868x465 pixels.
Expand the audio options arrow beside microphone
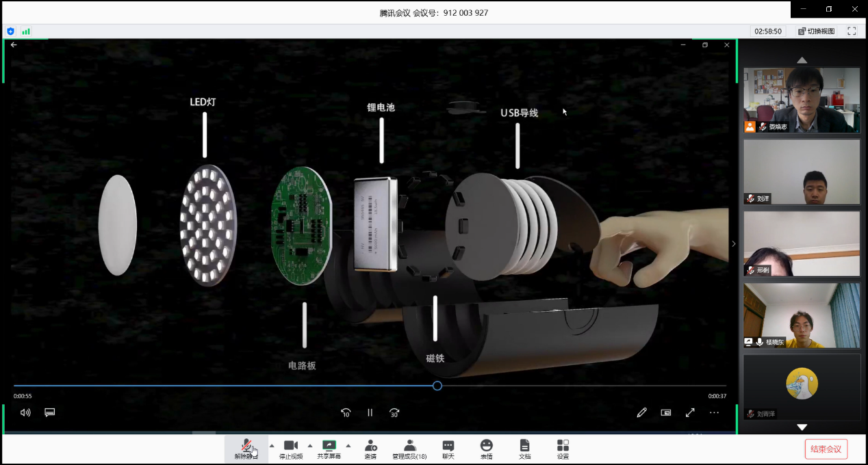(x=272, y=445)
